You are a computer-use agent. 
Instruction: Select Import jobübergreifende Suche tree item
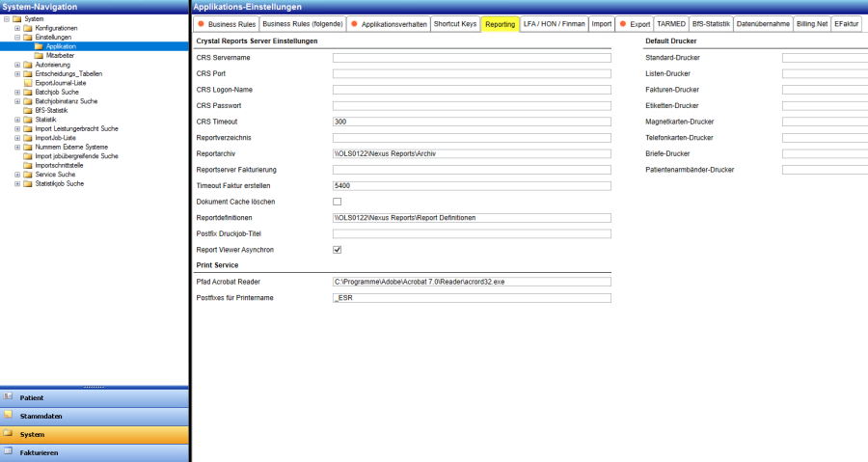pyautogui.click(x=76, y=156)
